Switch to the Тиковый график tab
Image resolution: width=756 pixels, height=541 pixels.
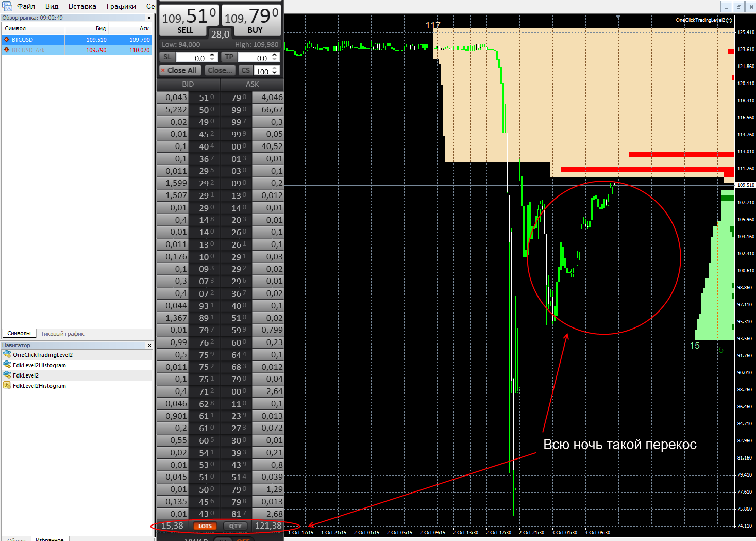62,334
